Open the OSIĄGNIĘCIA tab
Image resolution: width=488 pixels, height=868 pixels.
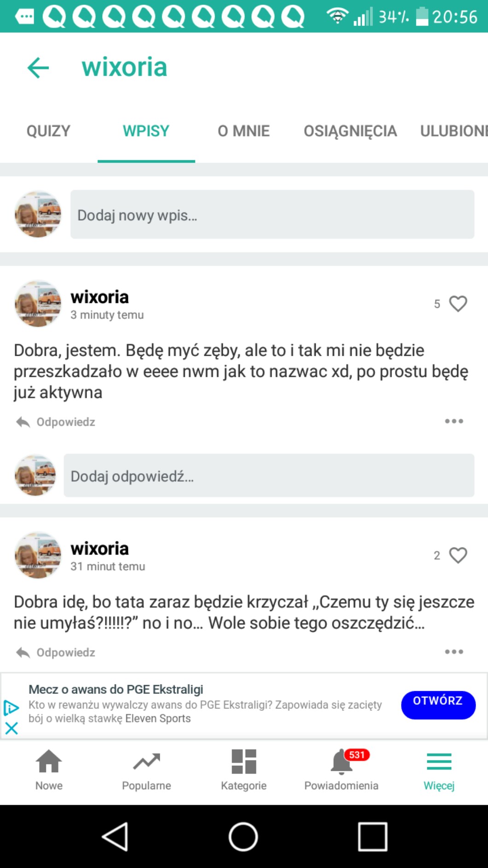pyautogui.click(x=350, y=131)
